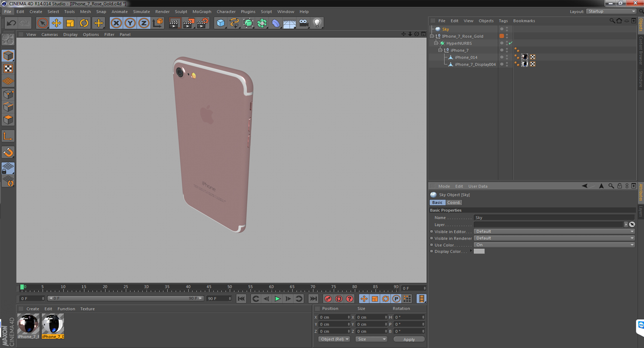
Task: Open Use Color dropdown
Action: coord(554,245)
